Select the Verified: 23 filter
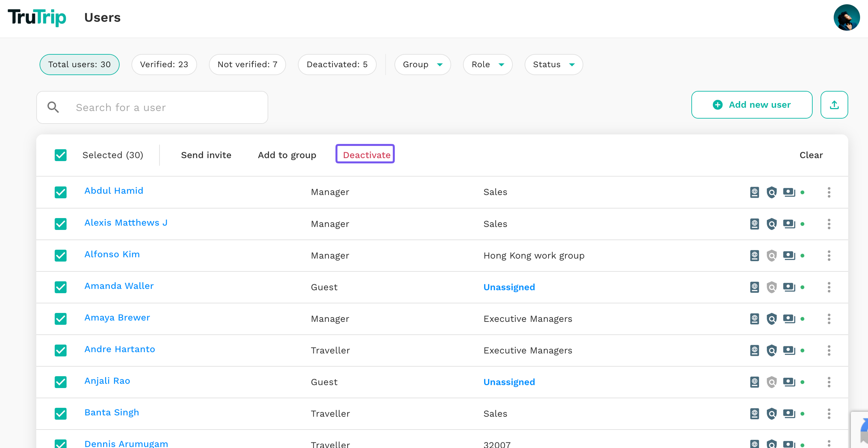 (164, 65)
